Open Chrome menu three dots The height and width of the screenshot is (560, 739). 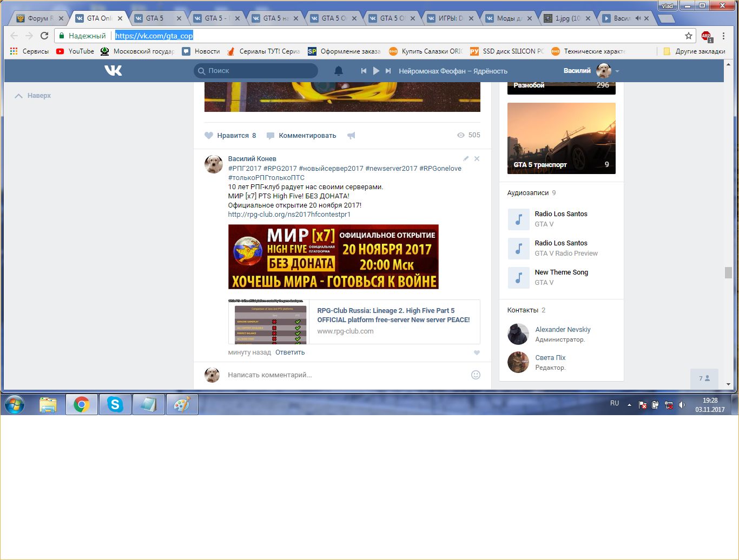click(724, 36)
